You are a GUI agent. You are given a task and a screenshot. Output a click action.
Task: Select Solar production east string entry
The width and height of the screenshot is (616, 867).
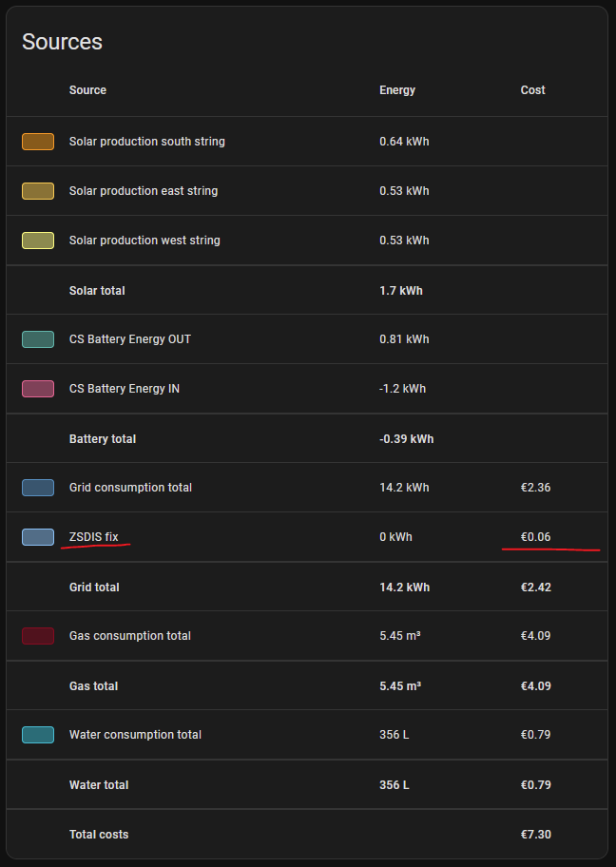point(144,191)
